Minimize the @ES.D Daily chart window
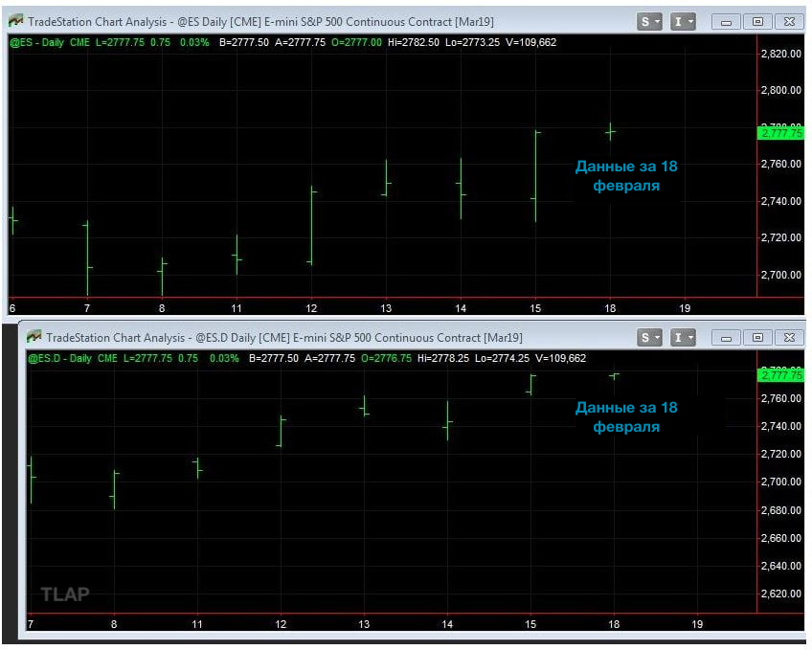812x650 pixels. point(726,338)
